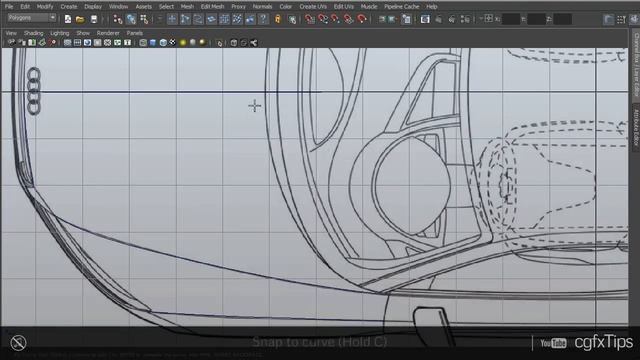Toggle film gate display icon

[x=78, y=42]
